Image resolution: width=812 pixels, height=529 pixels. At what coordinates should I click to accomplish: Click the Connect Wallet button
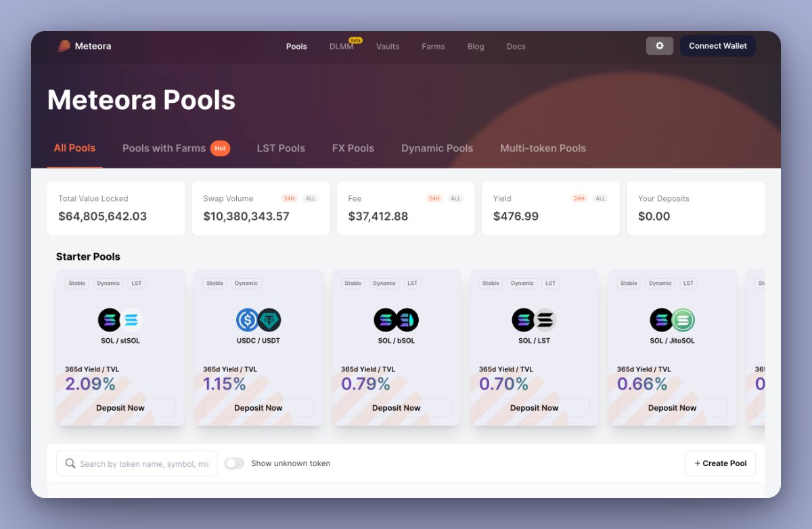[x=718, y=46]
